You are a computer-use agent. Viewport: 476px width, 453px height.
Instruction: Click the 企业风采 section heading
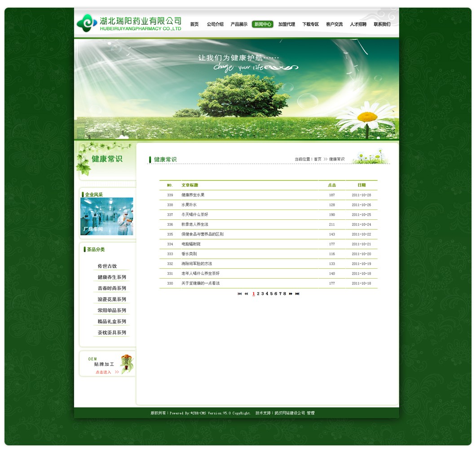click(94, 195)
